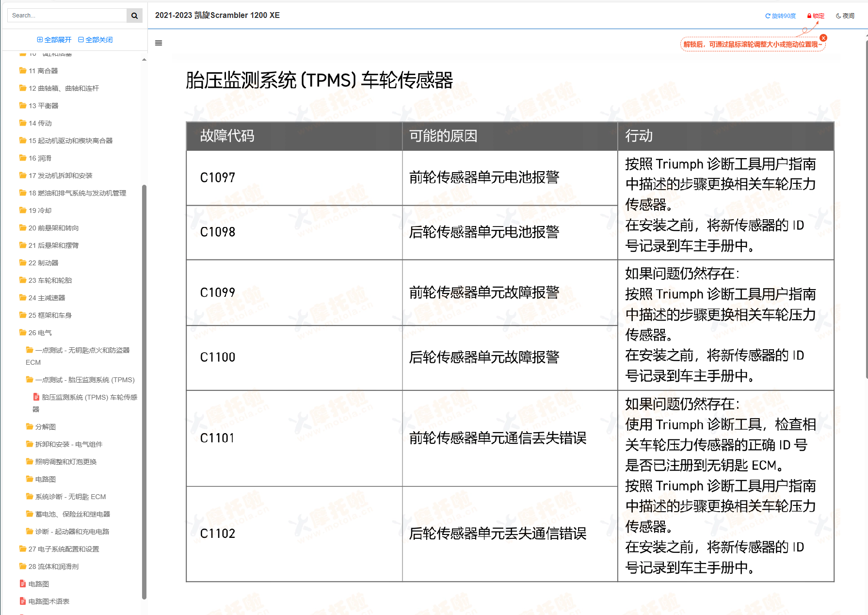Click cause text 后轮传感器单元故障报警
868x615 pixels.
(x=484, y=357)
